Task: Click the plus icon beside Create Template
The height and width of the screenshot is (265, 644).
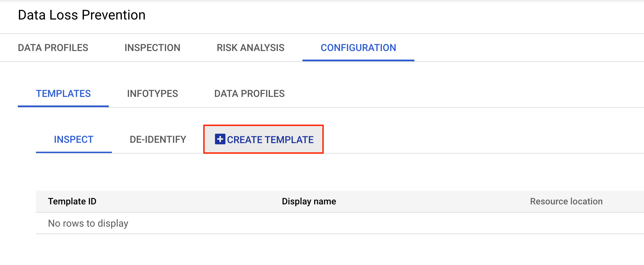Action: pos(220,139)
